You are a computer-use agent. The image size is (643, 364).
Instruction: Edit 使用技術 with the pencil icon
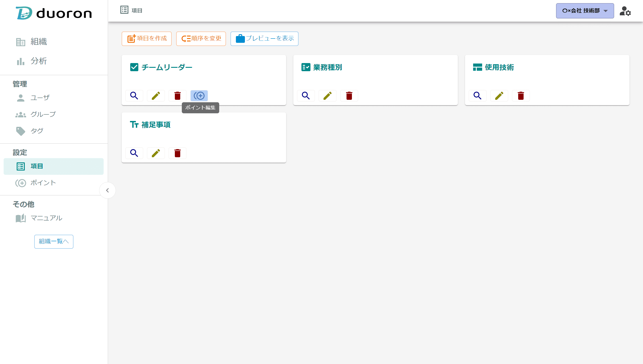tap(499, 96)
